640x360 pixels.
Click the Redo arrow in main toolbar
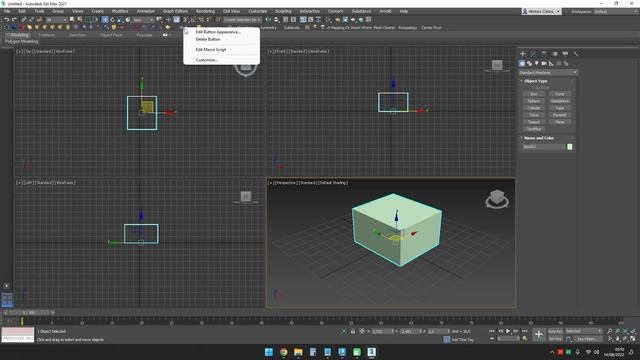pos(14,19)
